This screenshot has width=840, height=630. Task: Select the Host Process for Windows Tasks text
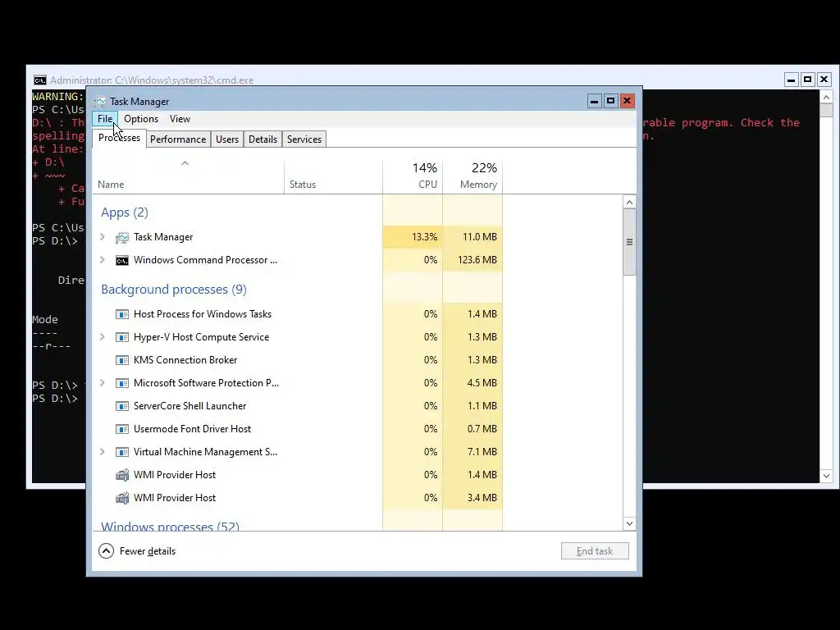point(203,314)
